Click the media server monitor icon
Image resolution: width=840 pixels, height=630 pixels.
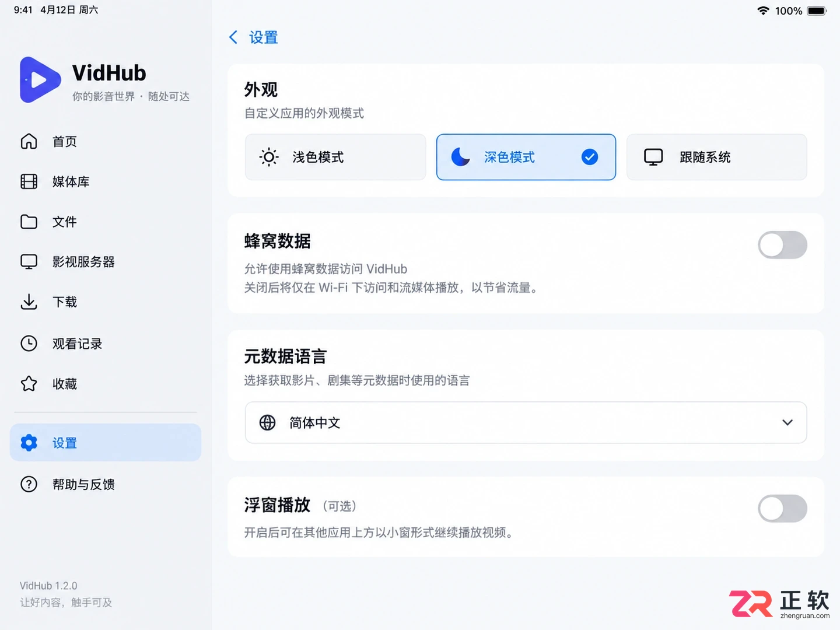tap(29, 261)
